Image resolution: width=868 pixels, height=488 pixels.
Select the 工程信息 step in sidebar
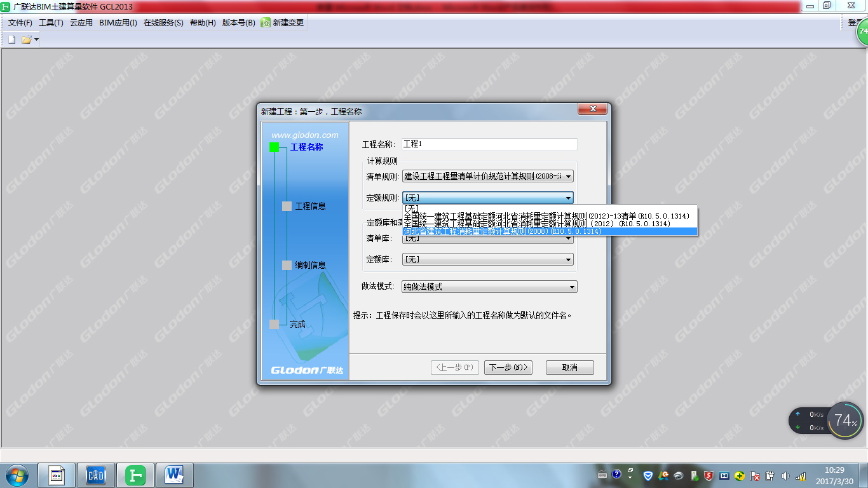pyautogui.click(x=311, y=206)
